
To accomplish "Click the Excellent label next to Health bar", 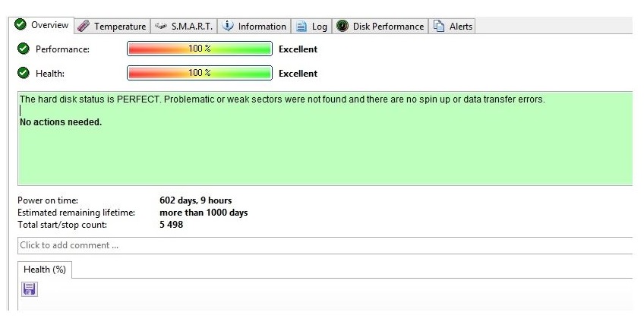I will [x=298, y=74].
